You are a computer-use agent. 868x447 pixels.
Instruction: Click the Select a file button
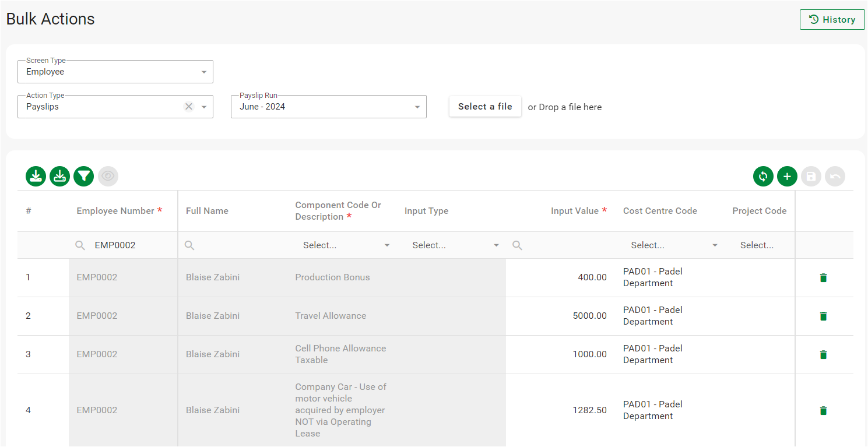485,107
